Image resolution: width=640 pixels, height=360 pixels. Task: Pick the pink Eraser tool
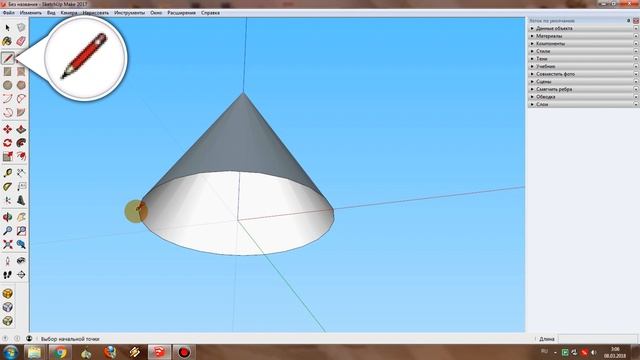point(21,41)
